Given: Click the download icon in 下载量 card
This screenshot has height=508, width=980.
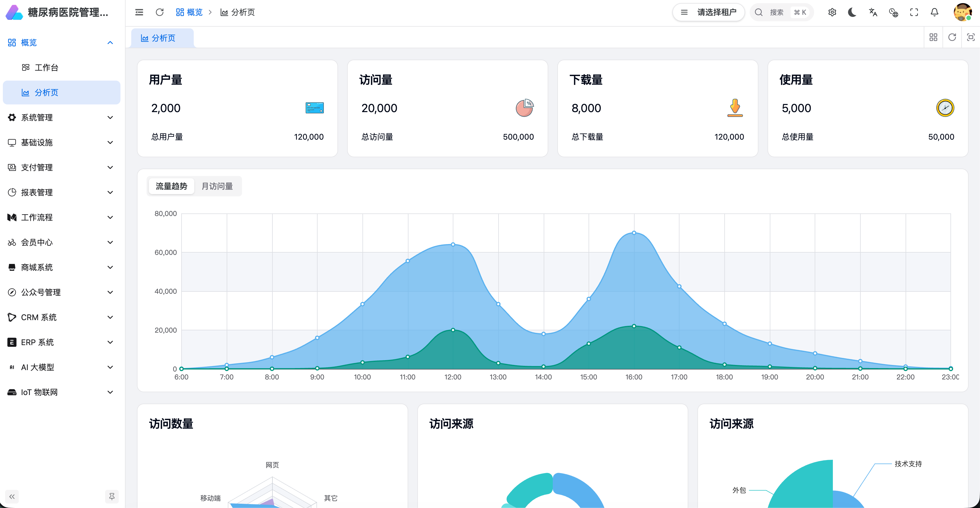Looking at the screenshot, I should coord(735,108).
